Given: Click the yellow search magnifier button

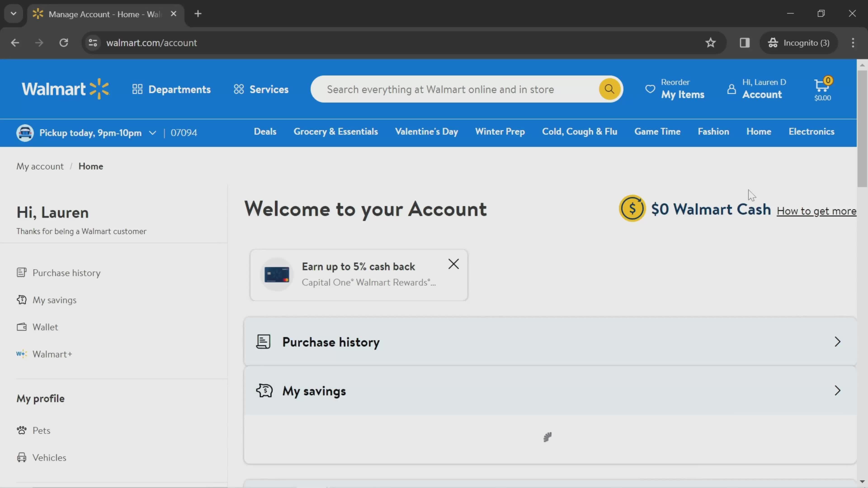Looking at the screenshot, I should pyautogui.click(x=609, y=89).
